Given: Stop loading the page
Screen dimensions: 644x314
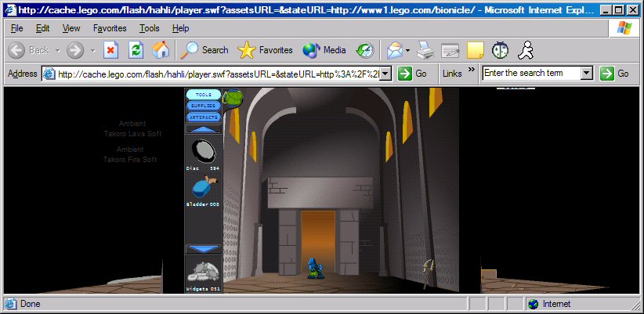Looking at the screenshot, I should (x=110, y=50).
